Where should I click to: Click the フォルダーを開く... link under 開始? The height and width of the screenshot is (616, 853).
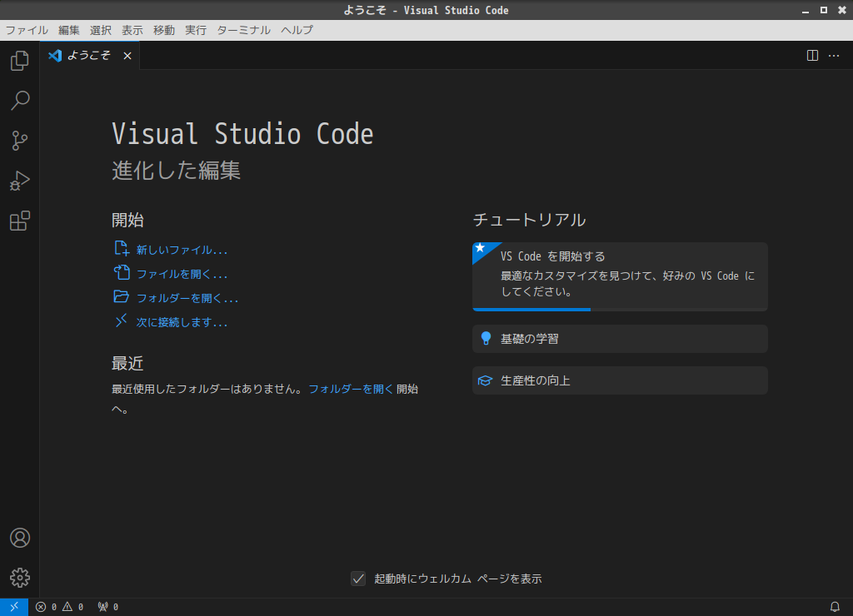tap(177, 298)
